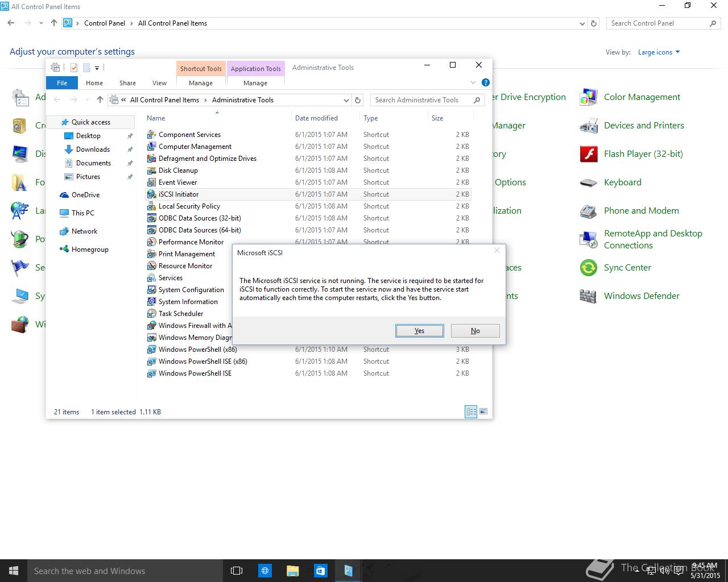Sort by the Size column header
728x582 pixels.
point(437,118)
